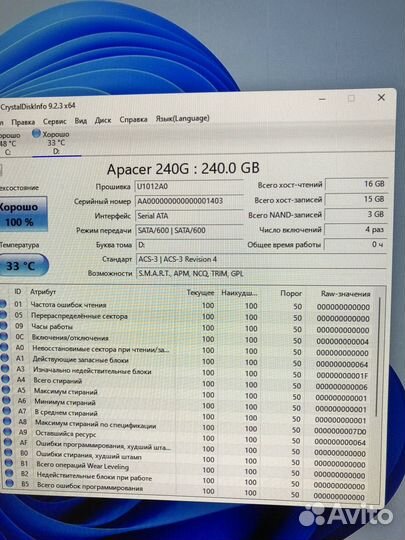Close the CrystalDiskInfo window
The height and width of the screenshot is (540, 405).
pos(381,97)
